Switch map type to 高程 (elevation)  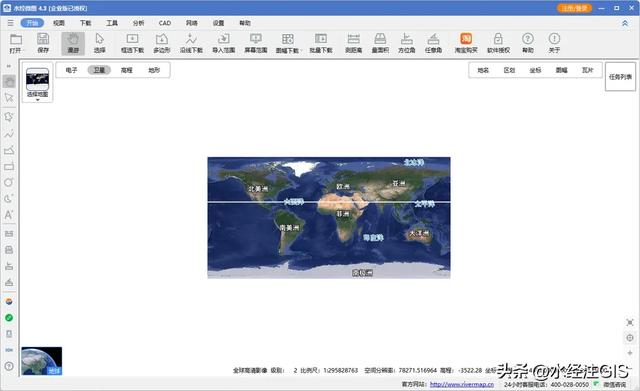[127, 70]
